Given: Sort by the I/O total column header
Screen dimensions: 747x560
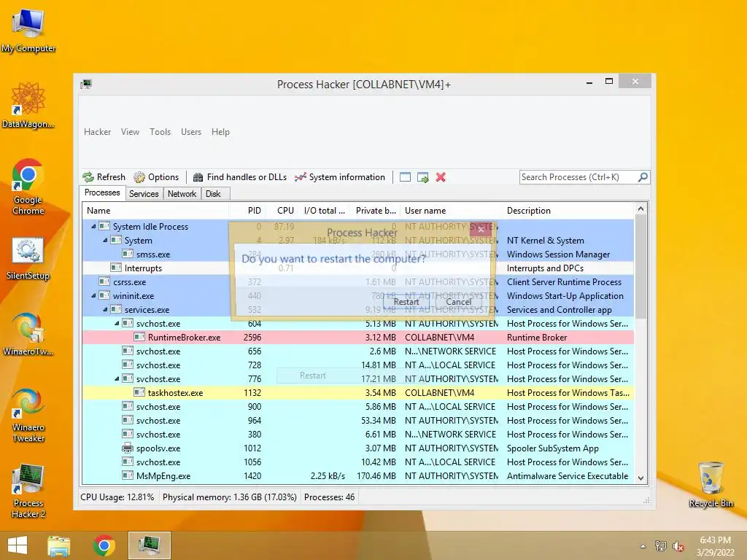Looking at the screenshot, I should [x=324, y=211].
